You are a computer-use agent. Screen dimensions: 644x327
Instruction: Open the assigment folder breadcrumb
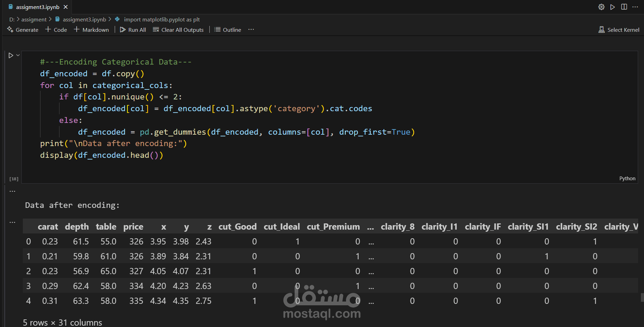pyautogui.click(x=34, y=19)
